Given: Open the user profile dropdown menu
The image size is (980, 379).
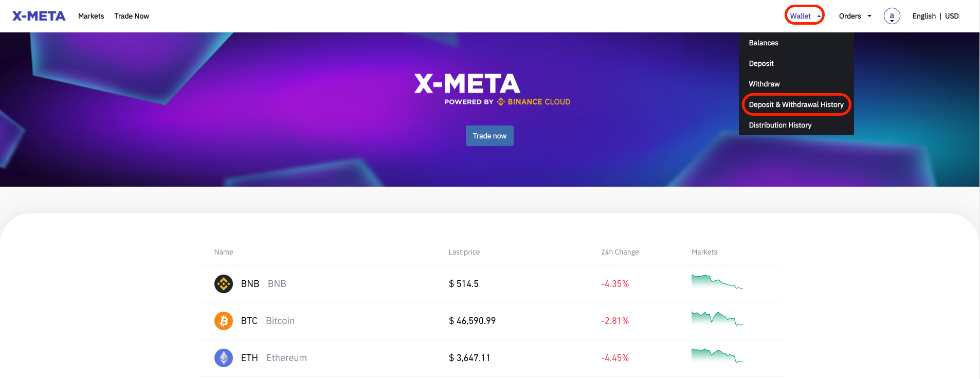Looking at the screenshot, I should [892, 16].
